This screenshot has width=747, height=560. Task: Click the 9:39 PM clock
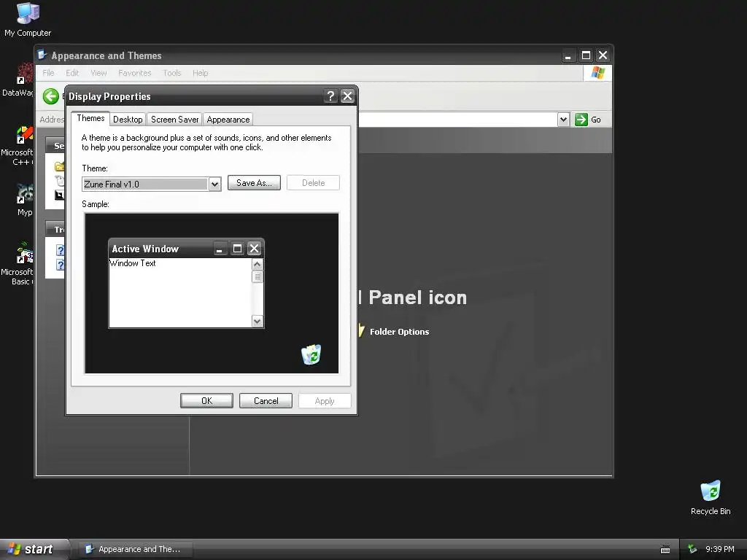pyautogui.click(x=719, y=549)
